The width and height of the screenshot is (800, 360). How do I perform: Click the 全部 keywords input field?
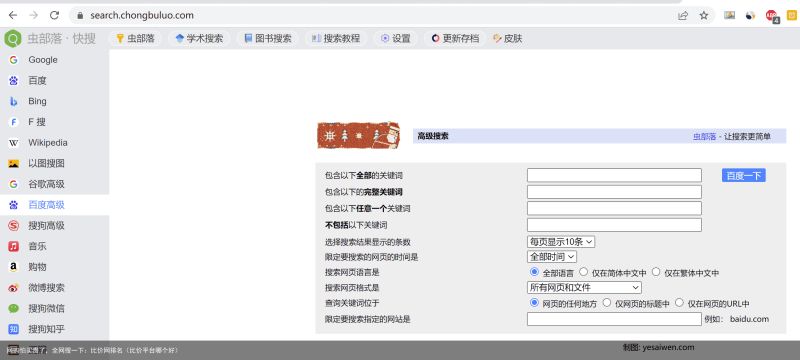tap(614, 175)
